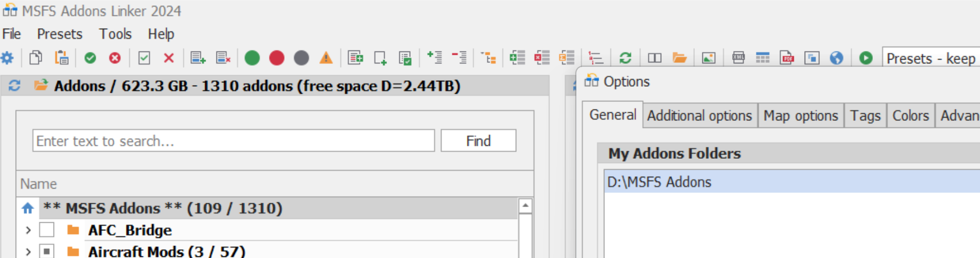
Task: Open the File menu
Action: pos(11,34)
